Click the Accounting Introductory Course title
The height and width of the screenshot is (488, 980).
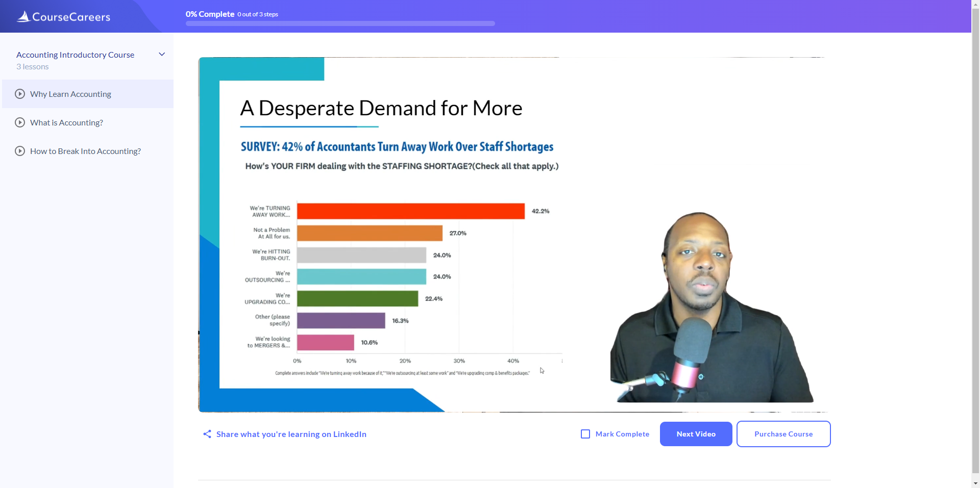[x=75, y=55]
